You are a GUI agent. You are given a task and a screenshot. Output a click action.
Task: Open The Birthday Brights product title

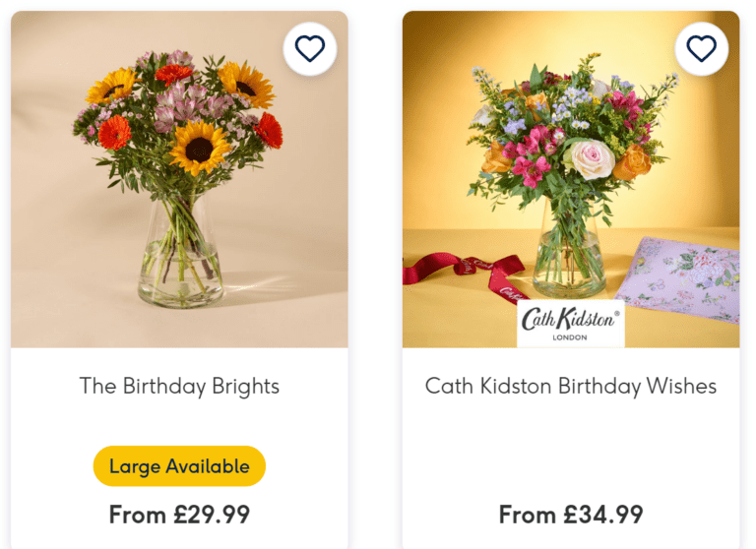coord(179,386)
